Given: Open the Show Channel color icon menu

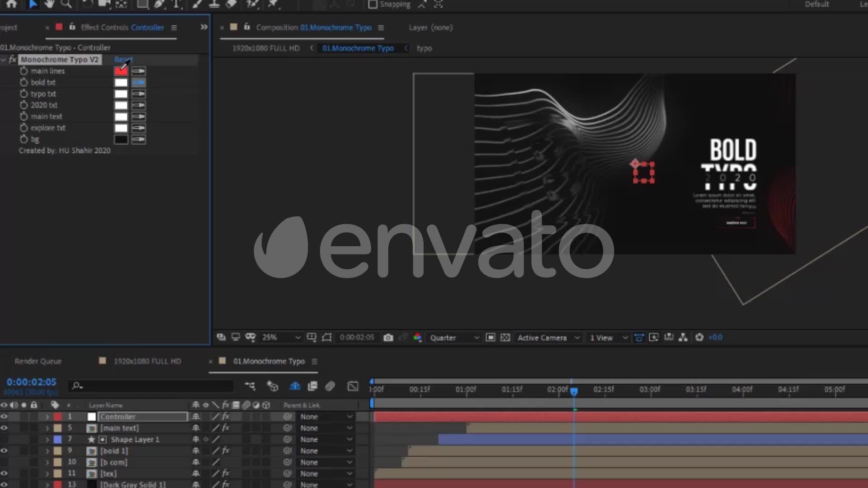Looking at the screenshot, I should pyautogui.click(x=417, y=338).
